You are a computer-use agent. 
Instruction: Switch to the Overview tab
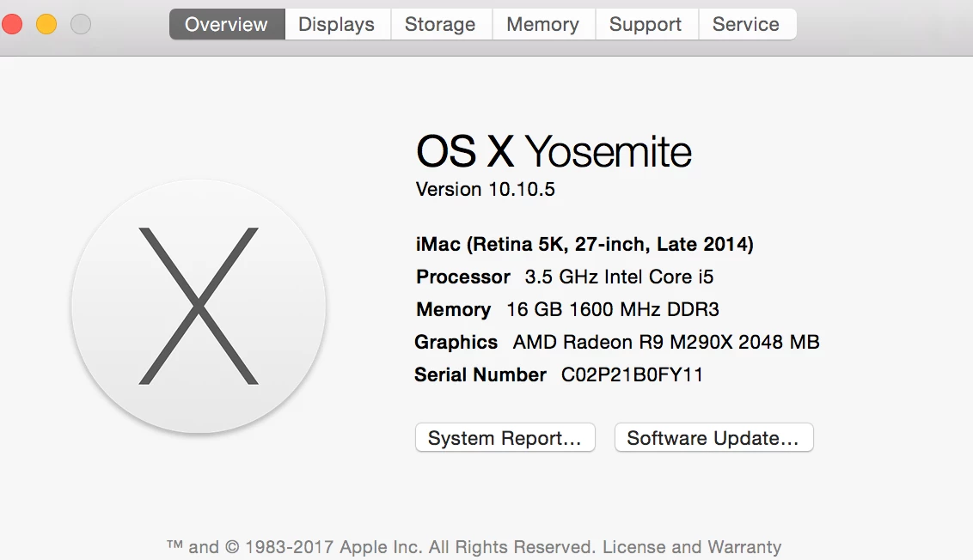click(x=227, y=24)
